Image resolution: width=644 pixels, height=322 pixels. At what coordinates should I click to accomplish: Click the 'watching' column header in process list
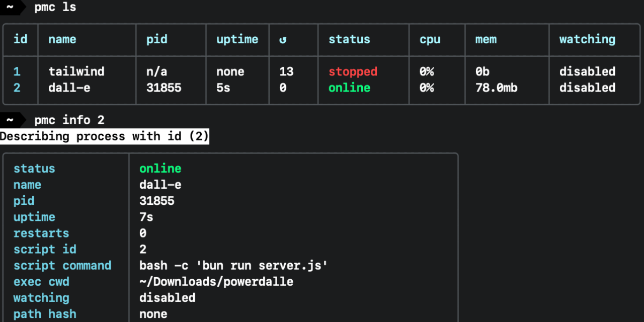[587, 39]
